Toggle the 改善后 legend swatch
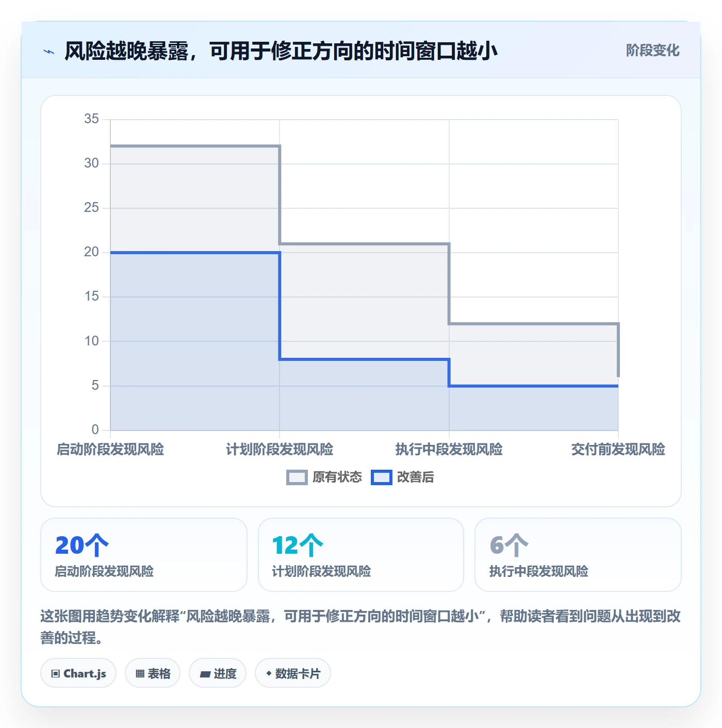722x728 pixels. pos(381,477)
